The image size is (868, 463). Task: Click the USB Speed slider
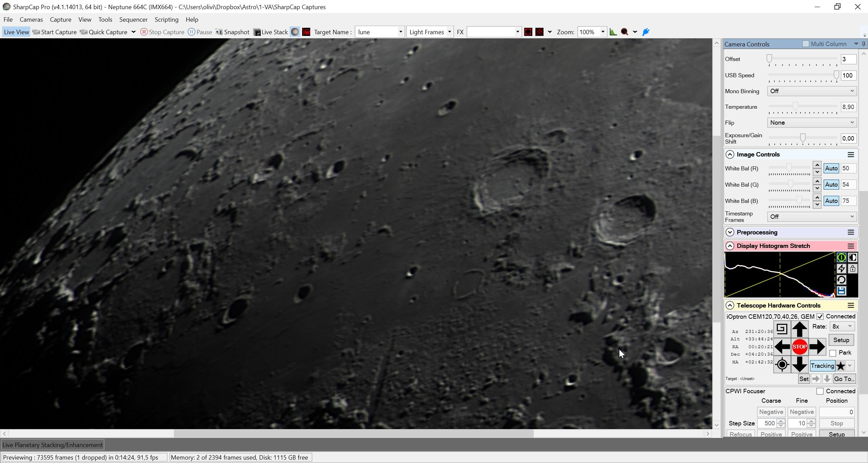pos(803,75)
